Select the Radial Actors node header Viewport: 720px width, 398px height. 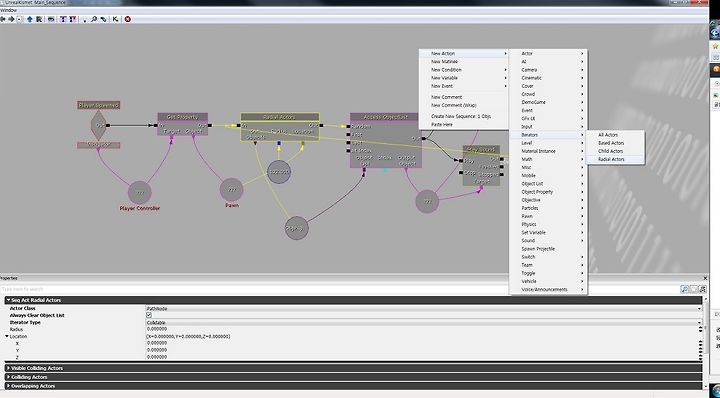(x=280, y=117)
